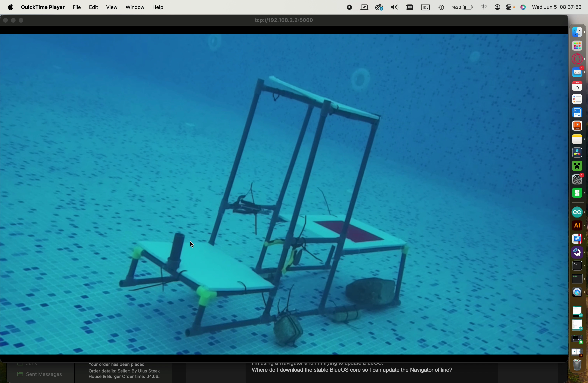The width and height of the screenshot is (588, 383).
Task: Click the memory stats icon in menu bar
Action: tap(409, 8)
